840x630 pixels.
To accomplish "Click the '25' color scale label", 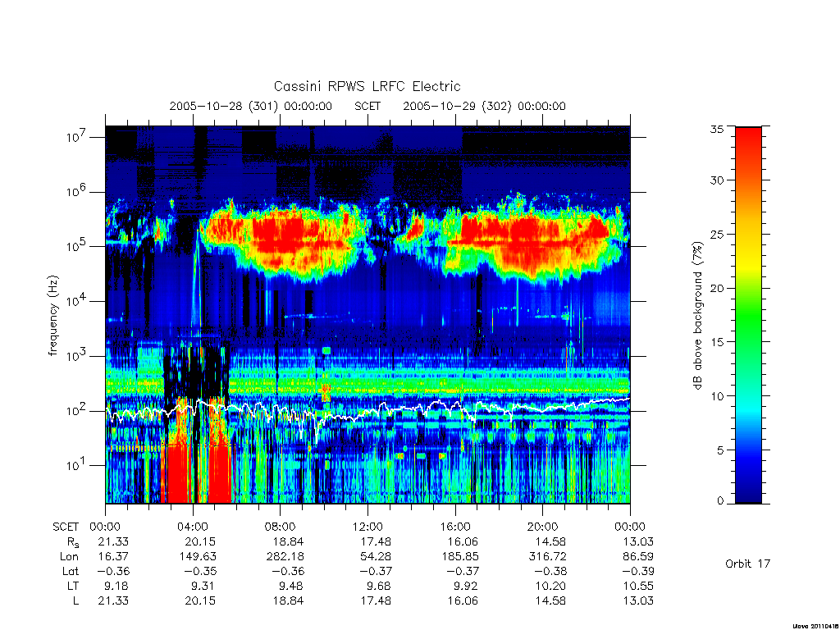I will click(x=717, y=234).
